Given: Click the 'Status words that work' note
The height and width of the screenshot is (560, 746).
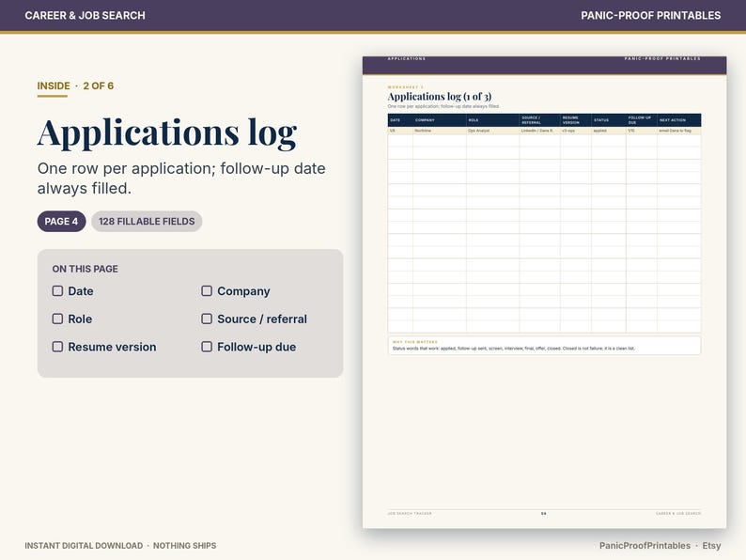Looking at the screenshot, I should click(513, 349).
